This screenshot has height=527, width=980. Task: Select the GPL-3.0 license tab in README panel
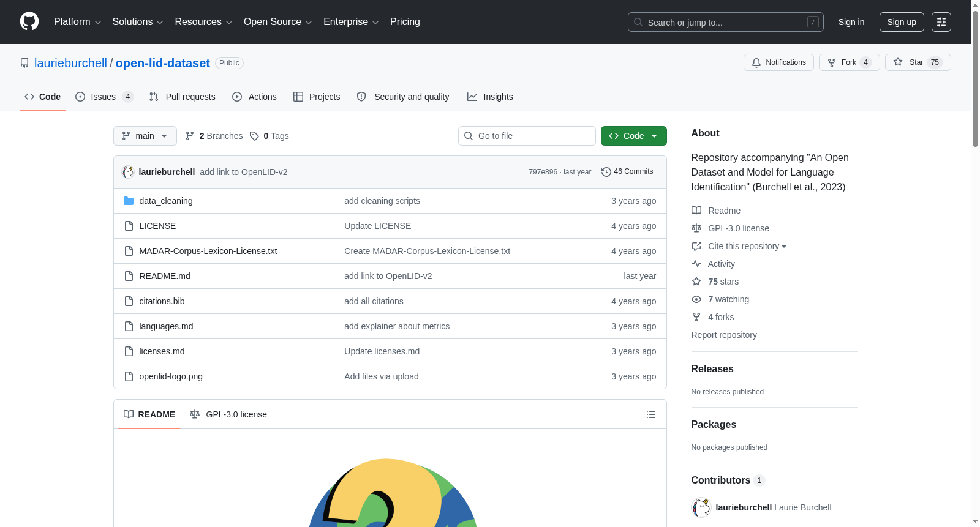pyautogui.click(x=228, y=414)
